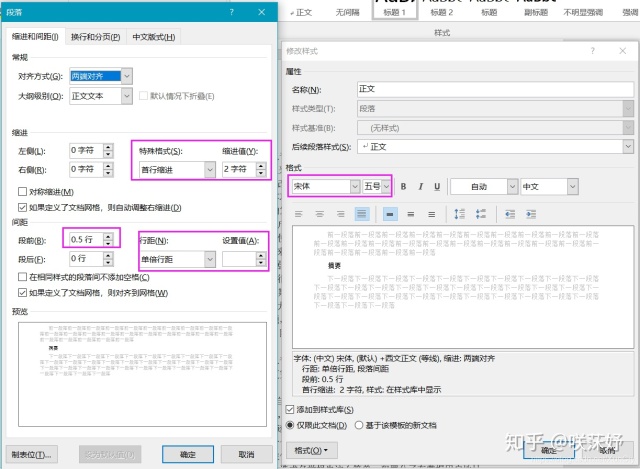This screenshot has width=640, height=469.
Task: Click inside the 左侧 indent field
Action: pyautogui.click(x=86, y=151)
